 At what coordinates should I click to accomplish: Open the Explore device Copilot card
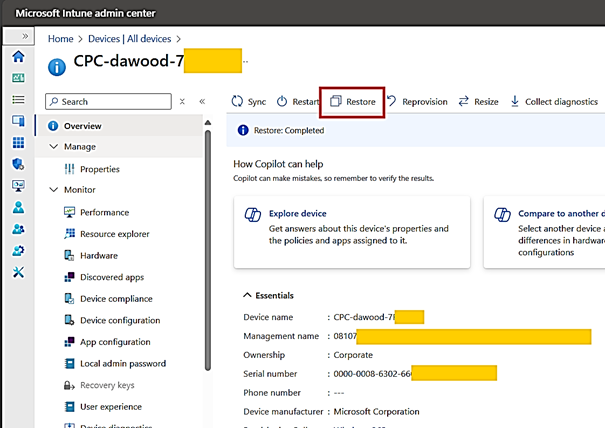click(x=352, y=232)
